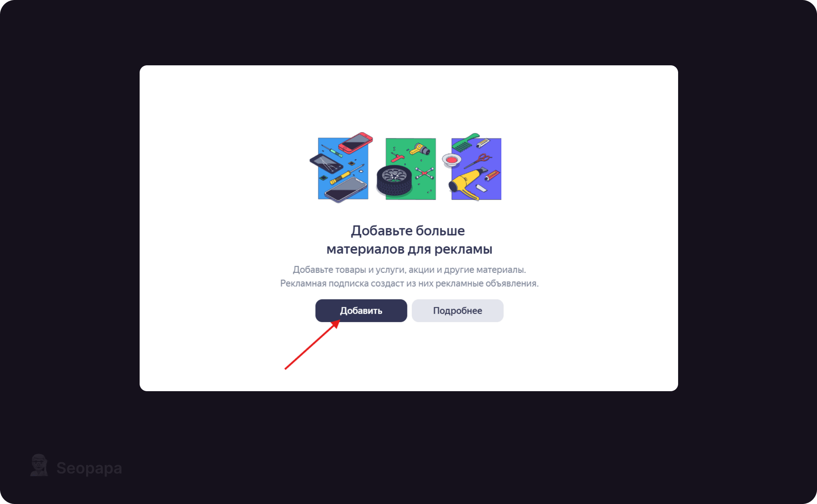Click the "Добавьте больше материалов для рекламы" heading
The height and width of the screenshot is (504, 817).
(409, 240)
